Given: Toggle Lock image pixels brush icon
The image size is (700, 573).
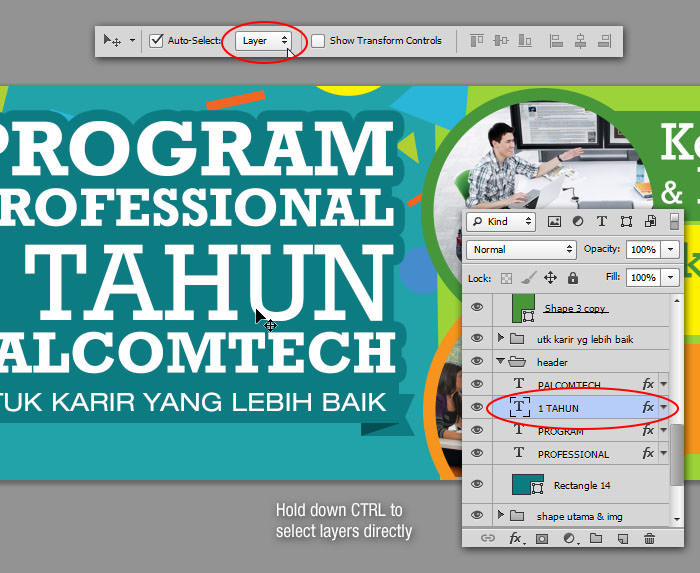Looking at the screenshot, I should (529, 278).
